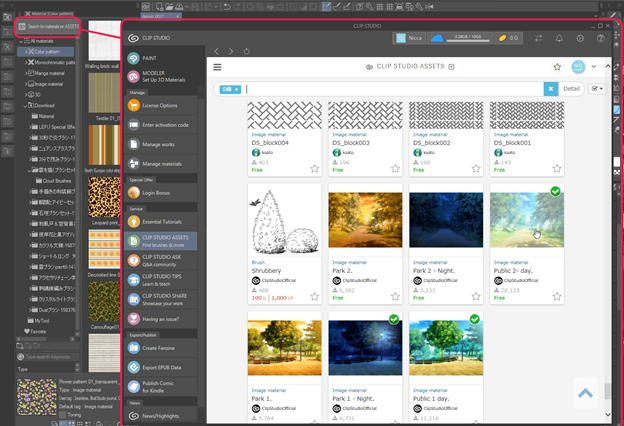Screen dimensions: 624x426
Task: Click the Detail search button
Action: click(x=572, y=89)
